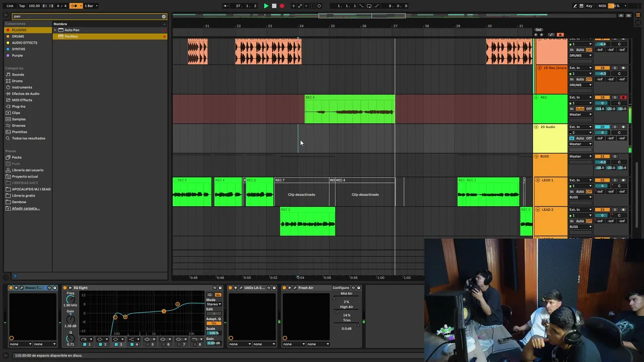Open the 1 Bar quantization dropdown
This screenshot has height=362, width=644.
pyautogui.click(x=91, y=6)
